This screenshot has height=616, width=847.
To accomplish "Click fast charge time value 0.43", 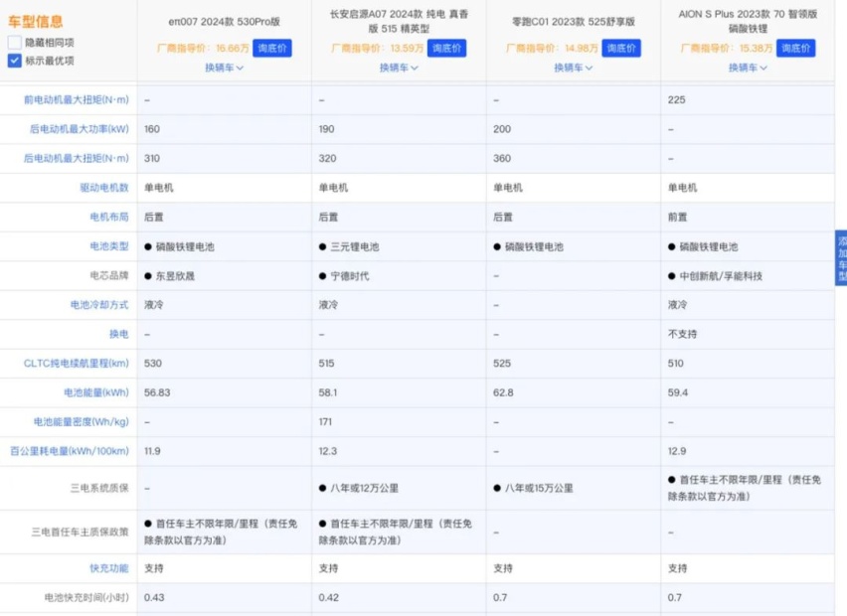I will coord(154,598).
